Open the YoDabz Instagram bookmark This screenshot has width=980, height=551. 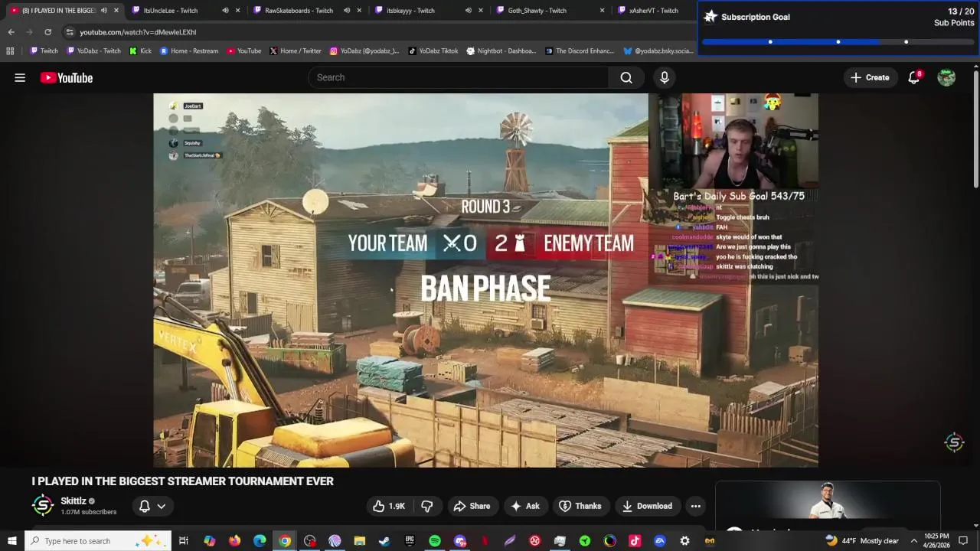click(x=364, y=51)
